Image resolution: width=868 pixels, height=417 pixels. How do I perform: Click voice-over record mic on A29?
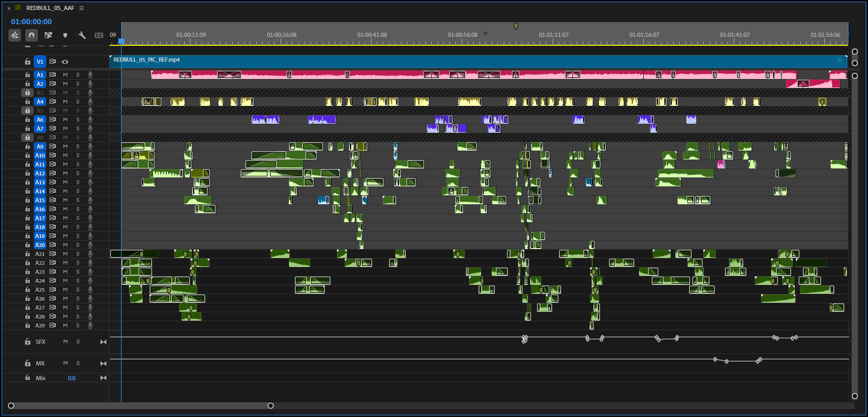91,325
